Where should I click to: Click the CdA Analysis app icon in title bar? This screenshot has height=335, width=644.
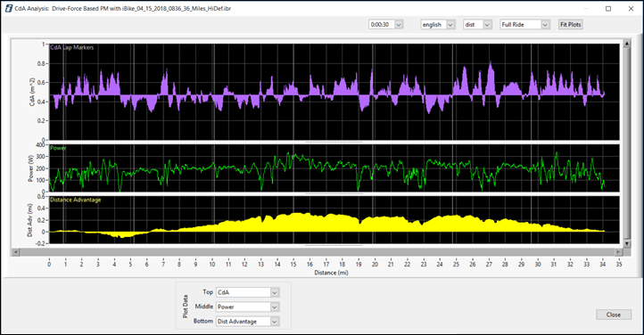9,9
